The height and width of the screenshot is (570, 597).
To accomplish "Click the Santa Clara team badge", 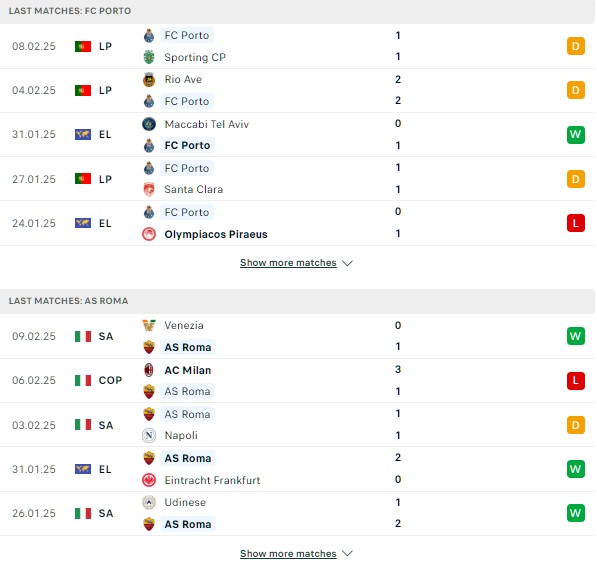I will pyautogui.click(x=149, y=189).
